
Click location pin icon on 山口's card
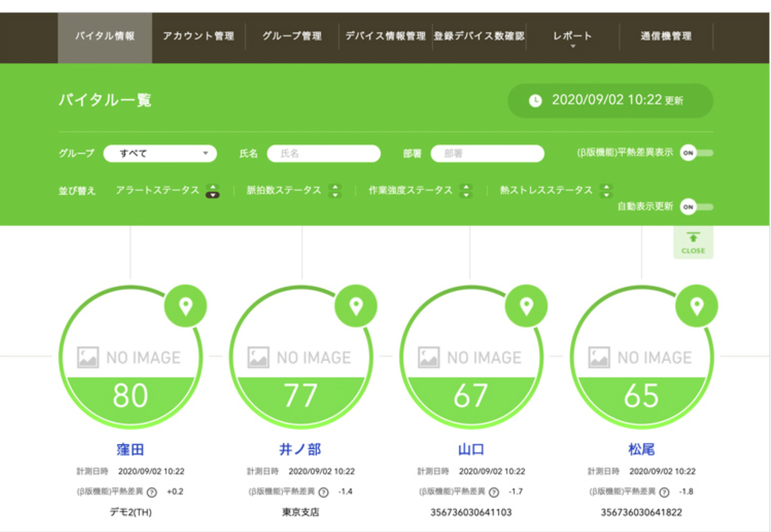coord(526,306)
